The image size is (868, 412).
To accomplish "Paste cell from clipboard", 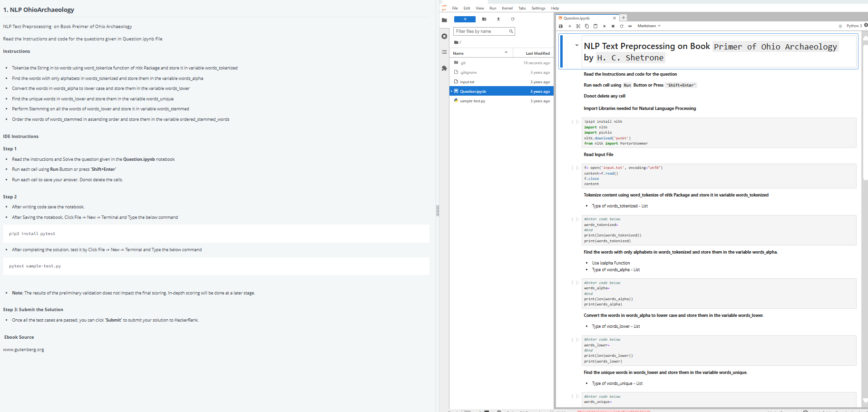I will (595, 26).
